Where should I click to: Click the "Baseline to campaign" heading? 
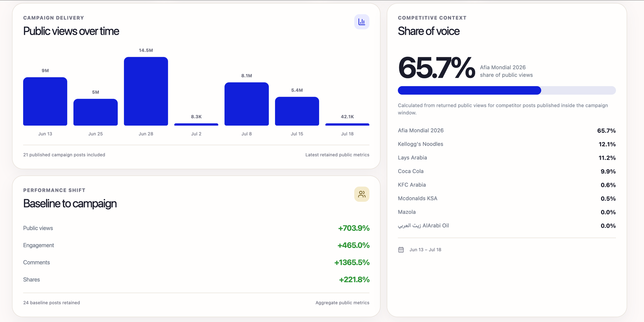pyautogui.click(x=70, y=204)
